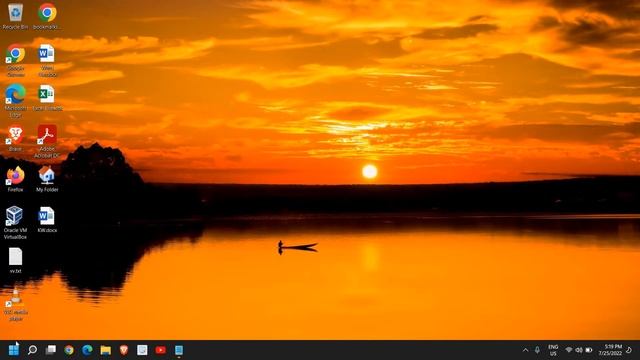Select the Oracle VM VirtualBox shortcut
The height and width of the screenshot is (360, 640).
[x=15, y=222]
